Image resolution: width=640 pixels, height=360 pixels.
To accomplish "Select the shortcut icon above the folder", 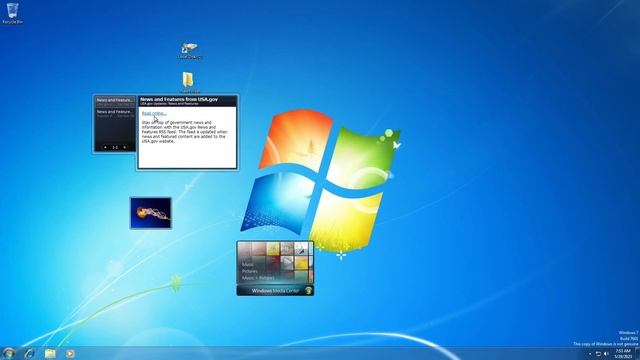I will (x=189, y=50).
